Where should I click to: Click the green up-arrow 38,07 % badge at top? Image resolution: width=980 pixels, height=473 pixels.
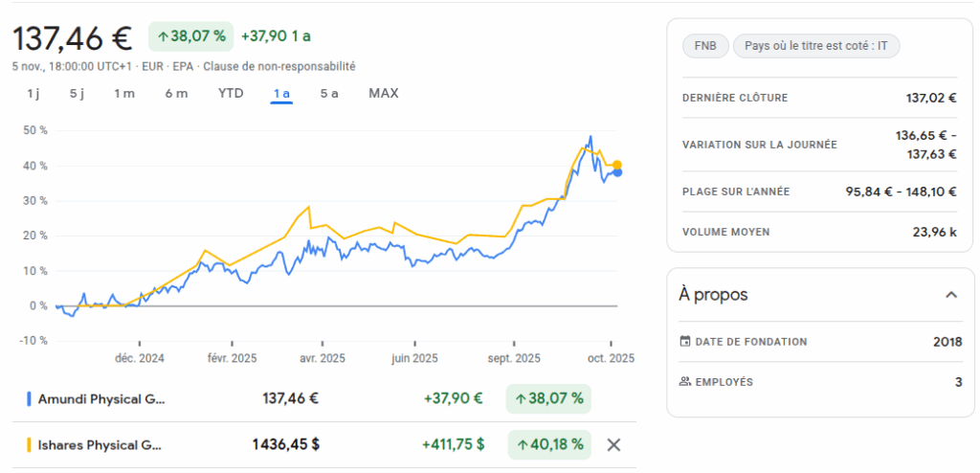pyautogui.click(x=190, y=36)
